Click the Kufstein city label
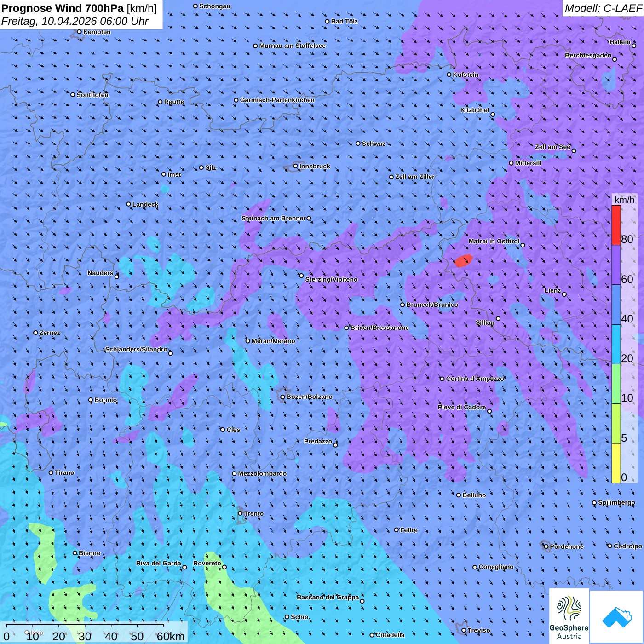Screen dimensions: 644x644 point(466,75)
